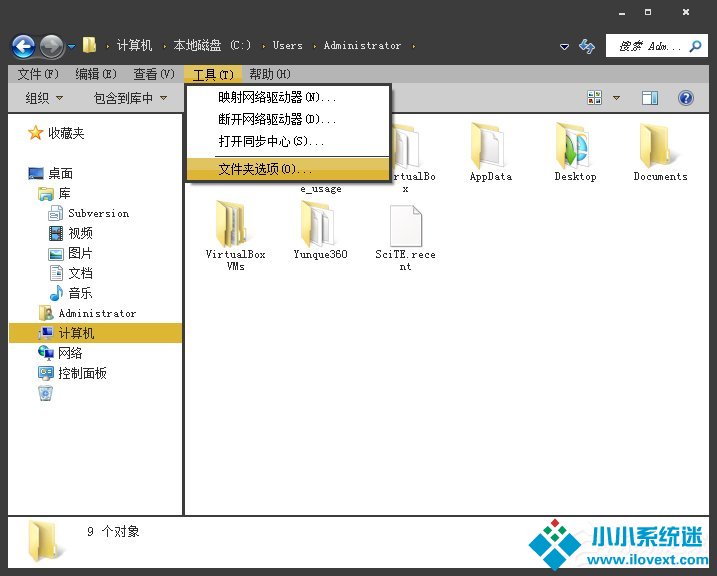Click the grey forward arrow button
This screenshot has height=576, width=717.
51,46
